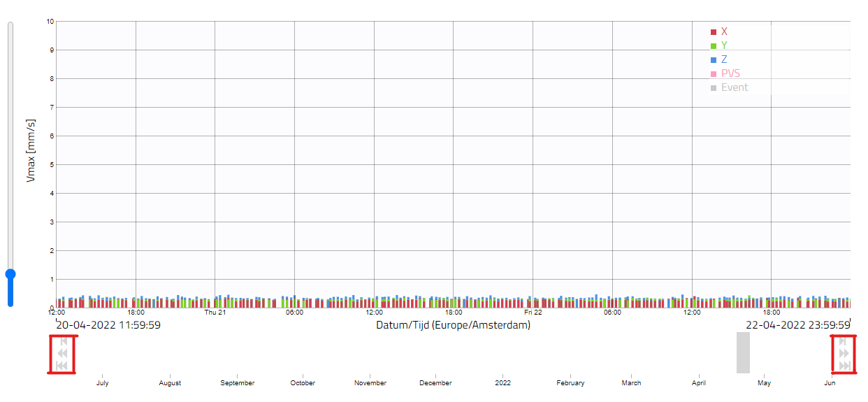The image size is (868, 402).
Task: Toggle the X series in the legend
Action: coord(719,31)
